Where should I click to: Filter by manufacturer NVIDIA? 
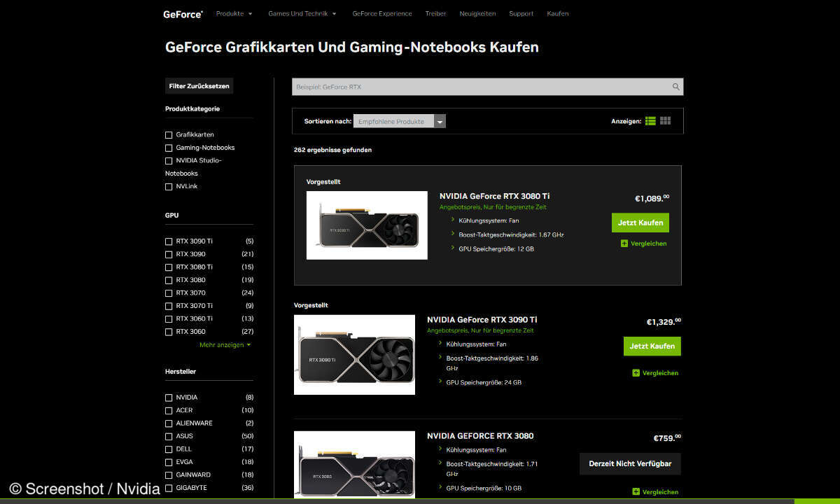(x=169, y=397)
